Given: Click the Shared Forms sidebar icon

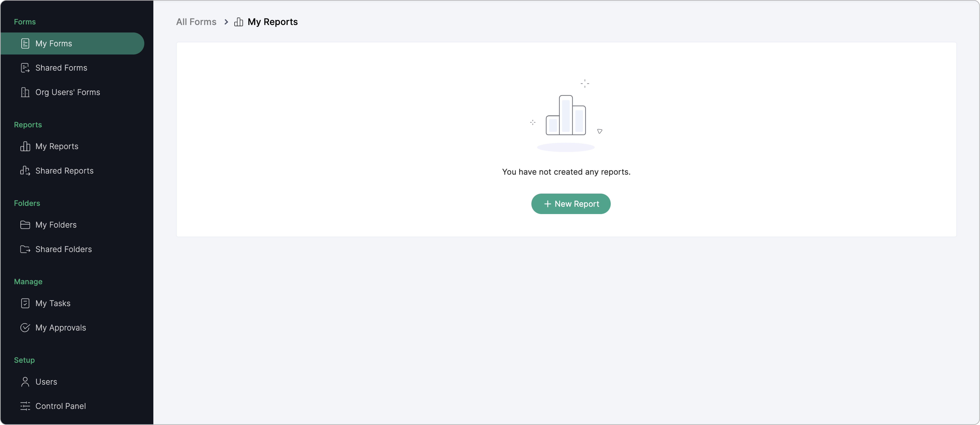Looking at the screenshot, I should [25, 68].
